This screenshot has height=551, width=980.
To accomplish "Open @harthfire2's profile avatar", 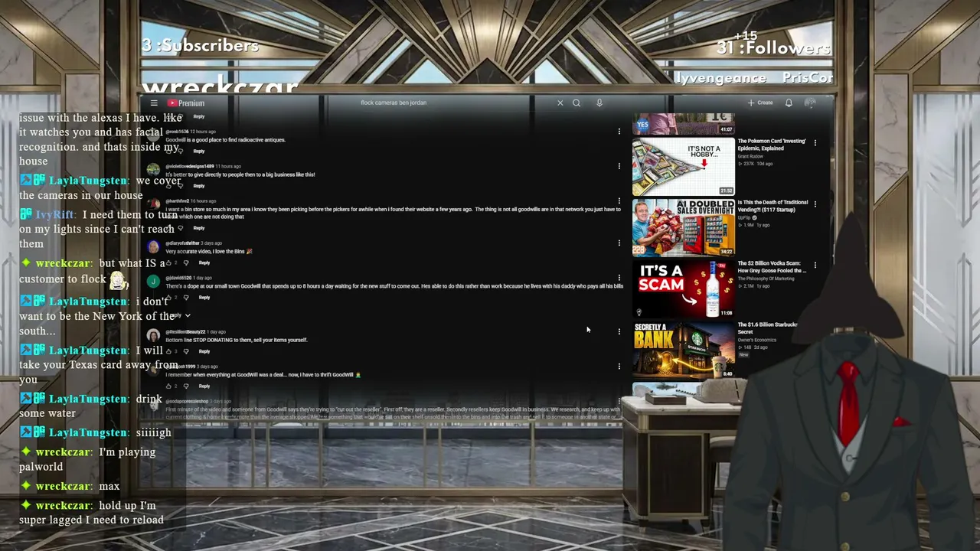I will 153,204.
